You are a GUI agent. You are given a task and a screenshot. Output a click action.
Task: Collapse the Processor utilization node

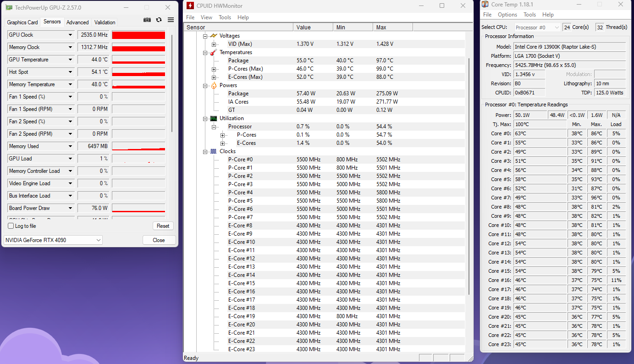(x=214, y=127)
